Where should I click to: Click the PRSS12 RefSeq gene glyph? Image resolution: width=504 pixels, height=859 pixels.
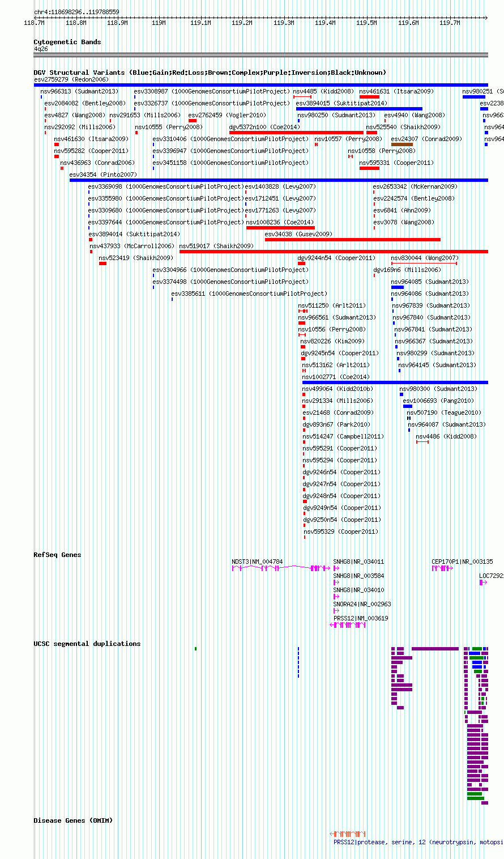click(348, 624)
